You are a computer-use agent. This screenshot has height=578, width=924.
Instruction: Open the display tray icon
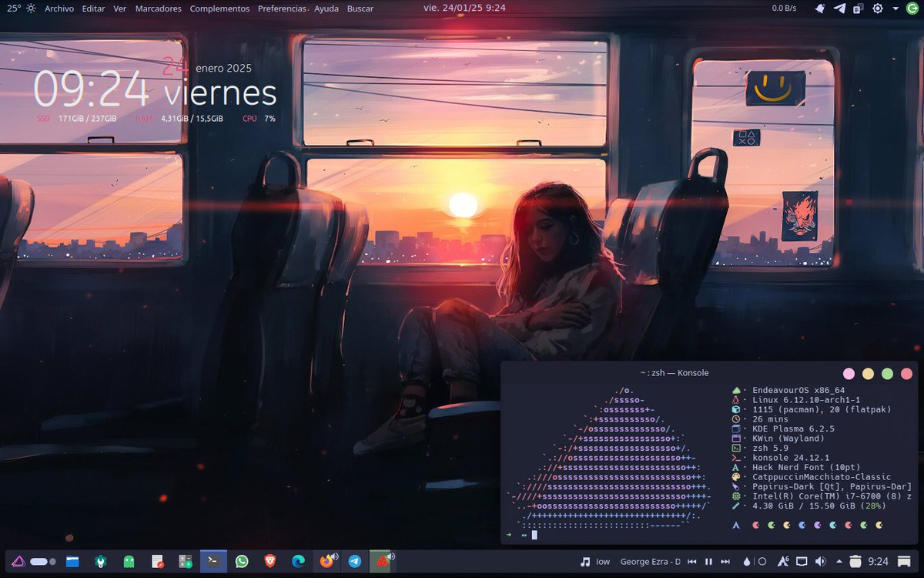click(x=802, y=562)
